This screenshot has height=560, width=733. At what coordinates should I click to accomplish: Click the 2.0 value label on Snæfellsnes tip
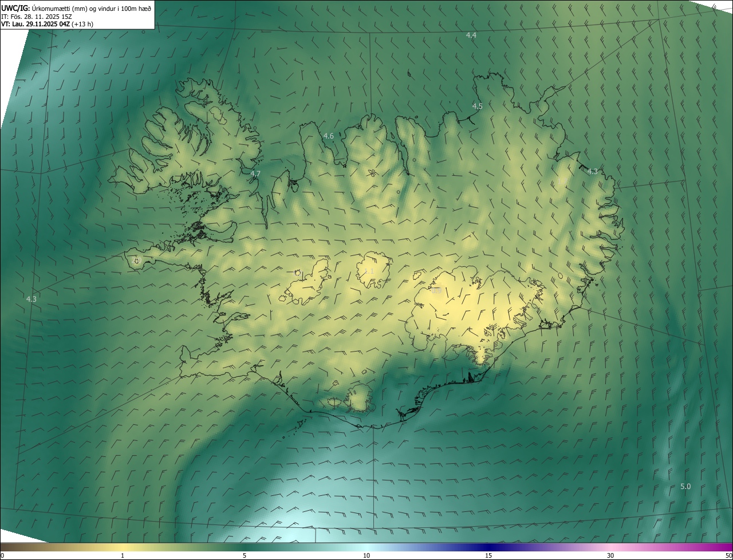[136, 261]
